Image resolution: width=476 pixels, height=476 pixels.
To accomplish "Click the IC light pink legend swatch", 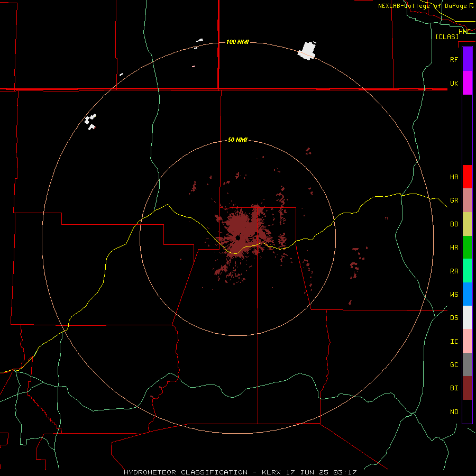I will [x=467, y=341].
